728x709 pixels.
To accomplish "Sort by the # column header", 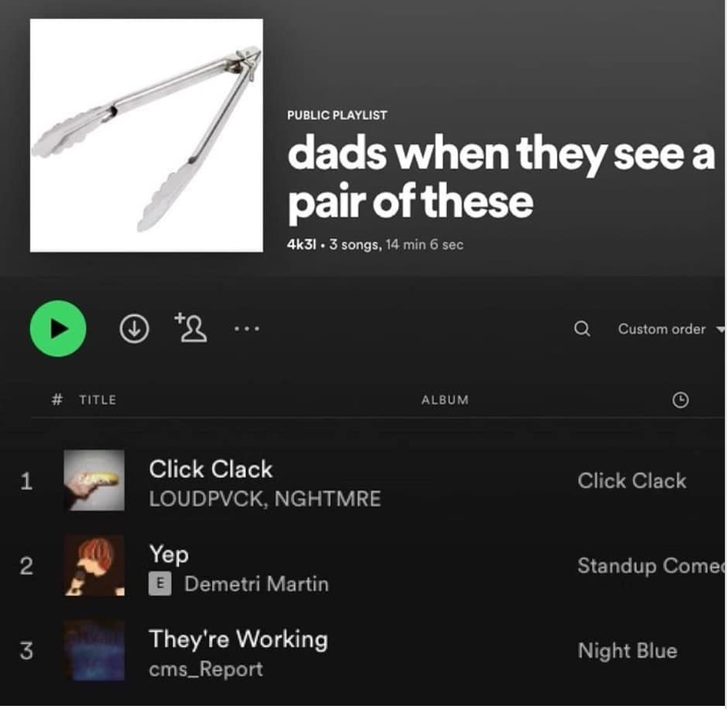I will click(57, 399).
